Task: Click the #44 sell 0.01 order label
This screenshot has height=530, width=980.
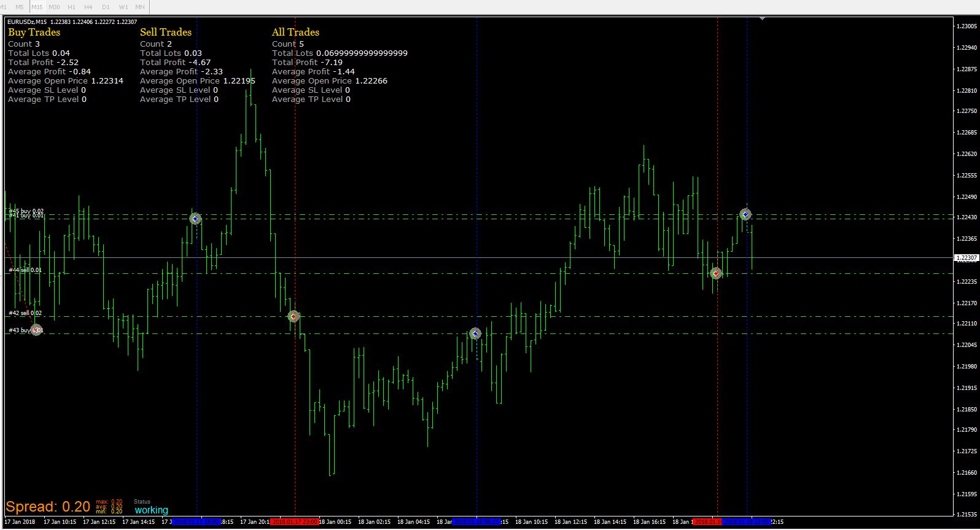Action: [25, 270]
